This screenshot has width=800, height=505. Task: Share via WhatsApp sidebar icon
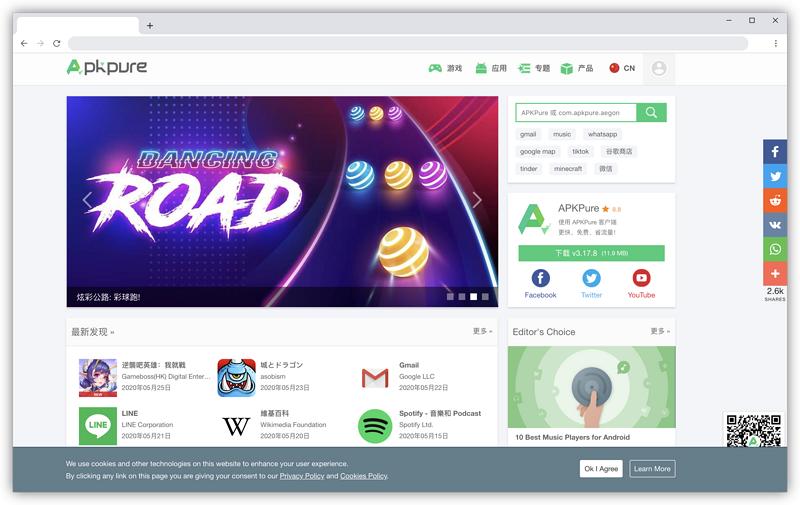774,249
